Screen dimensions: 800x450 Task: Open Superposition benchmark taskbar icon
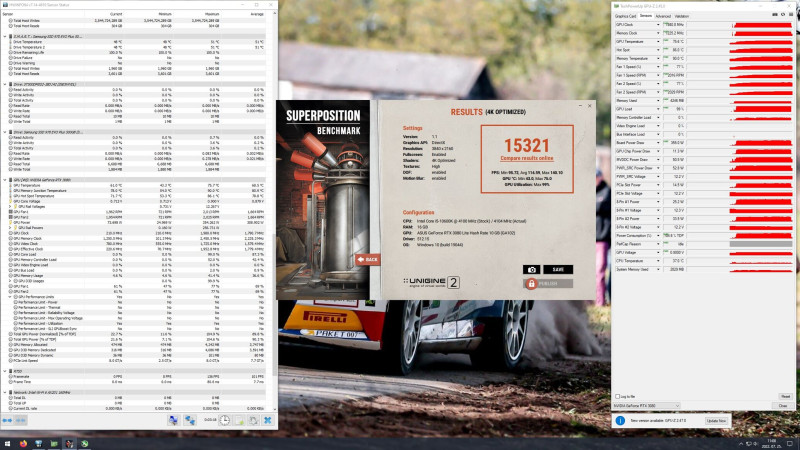tap(69, 444)
